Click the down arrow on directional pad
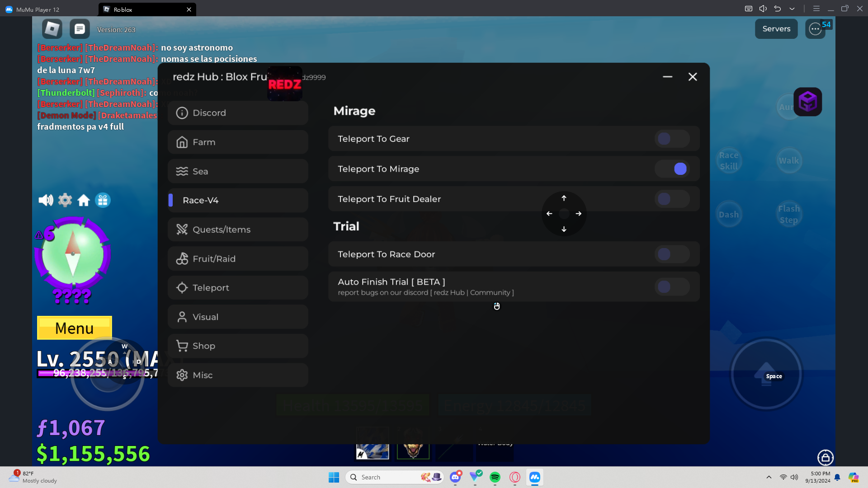 coord(564,229)
